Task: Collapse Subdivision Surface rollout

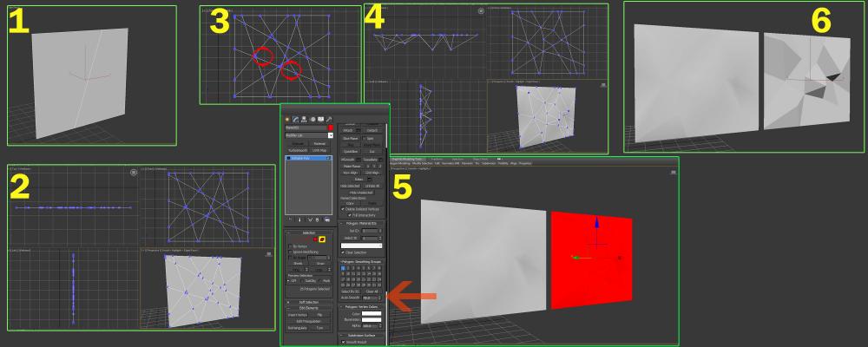Action: (361, 336)
